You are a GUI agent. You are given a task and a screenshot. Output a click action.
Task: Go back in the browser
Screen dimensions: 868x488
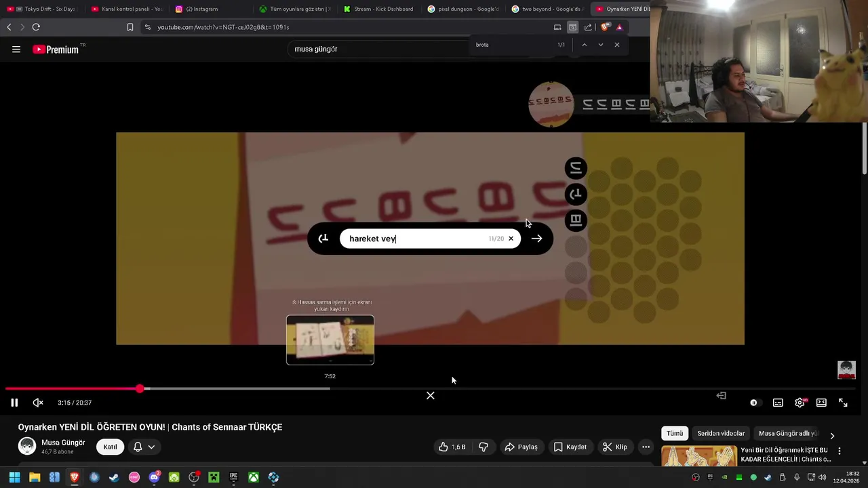tap(9, 27)
